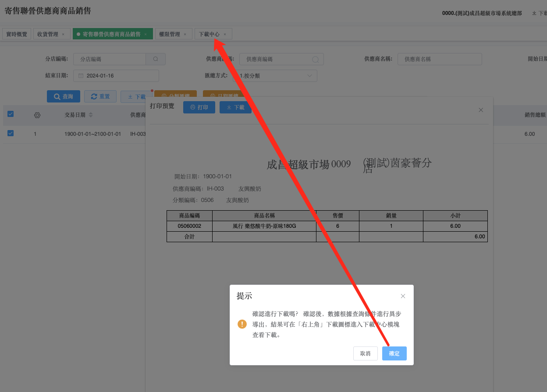
Task: Open the table column settings gear icon
Action: (37, 115)
